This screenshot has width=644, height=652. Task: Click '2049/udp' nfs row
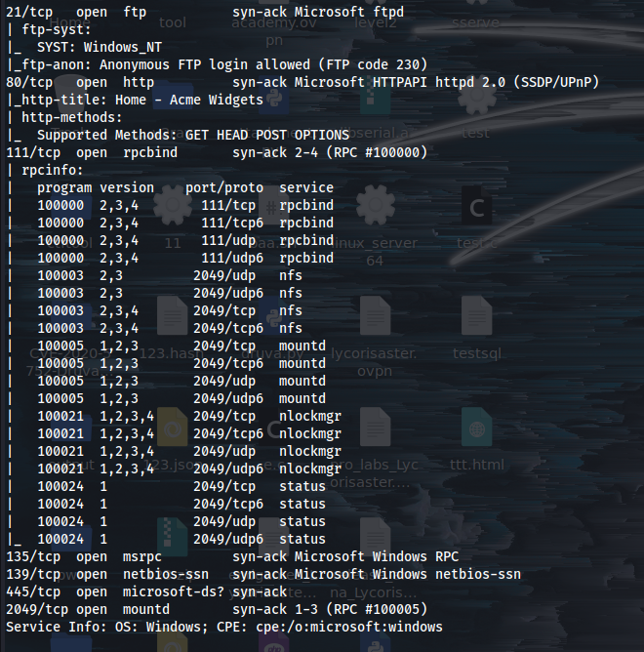(x=170, y=275)
